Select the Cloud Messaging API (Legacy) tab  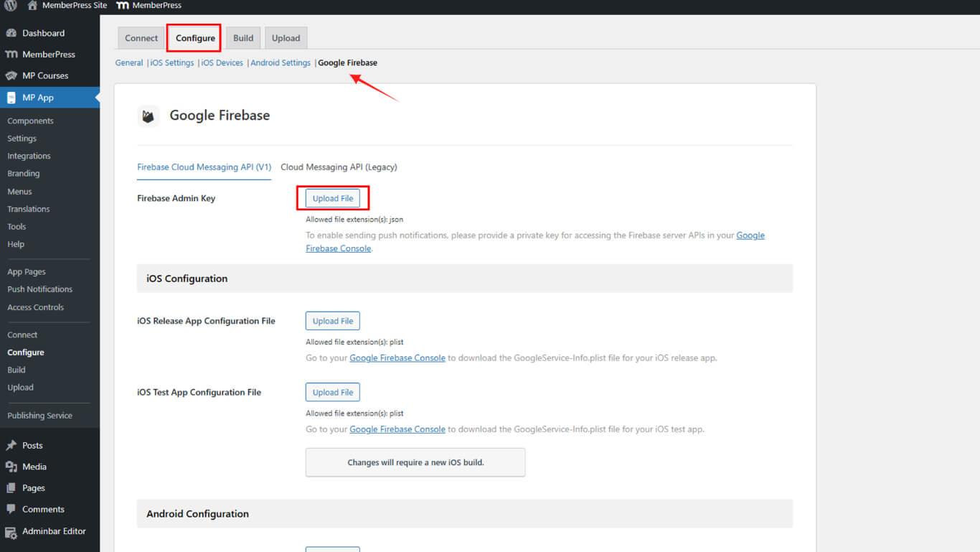(x=339, y=167)
